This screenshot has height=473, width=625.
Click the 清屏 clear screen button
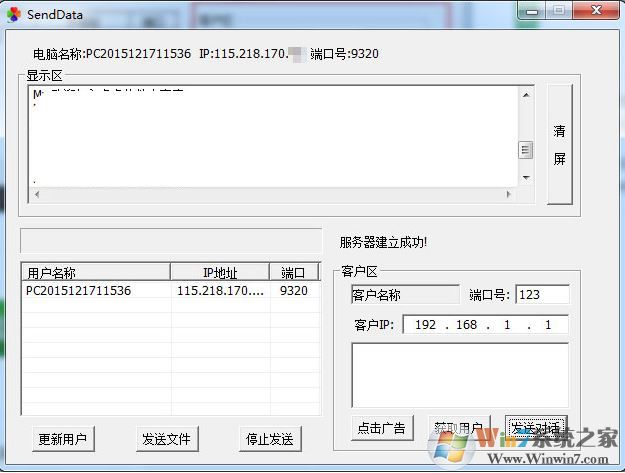coord(559,145)
